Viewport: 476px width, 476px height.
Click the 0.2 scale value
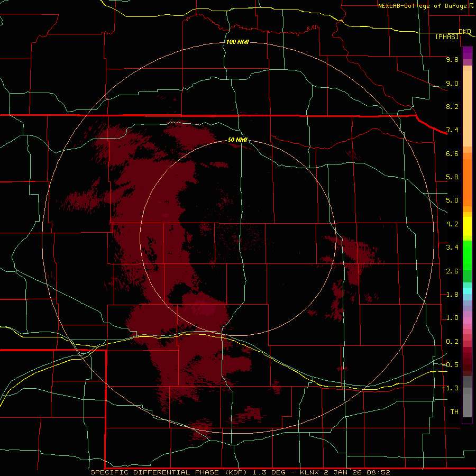(452, 342)
